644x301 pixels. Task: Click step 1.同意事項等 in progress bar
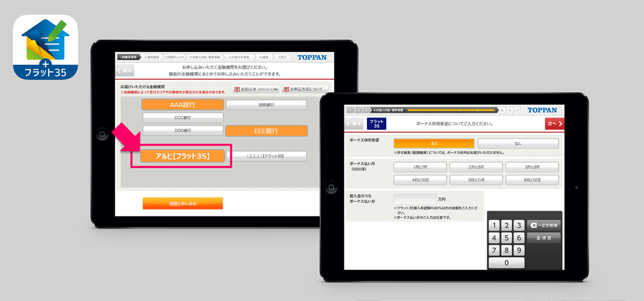129,57
